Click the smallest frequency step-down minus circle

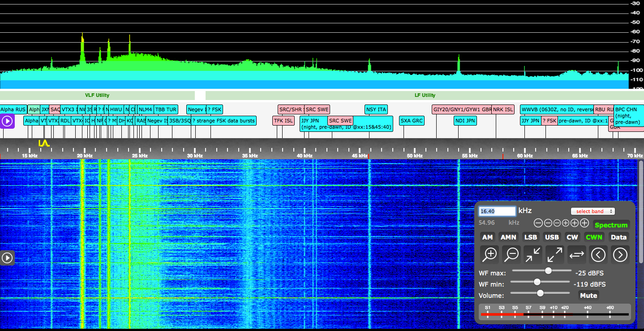(557, 223)
